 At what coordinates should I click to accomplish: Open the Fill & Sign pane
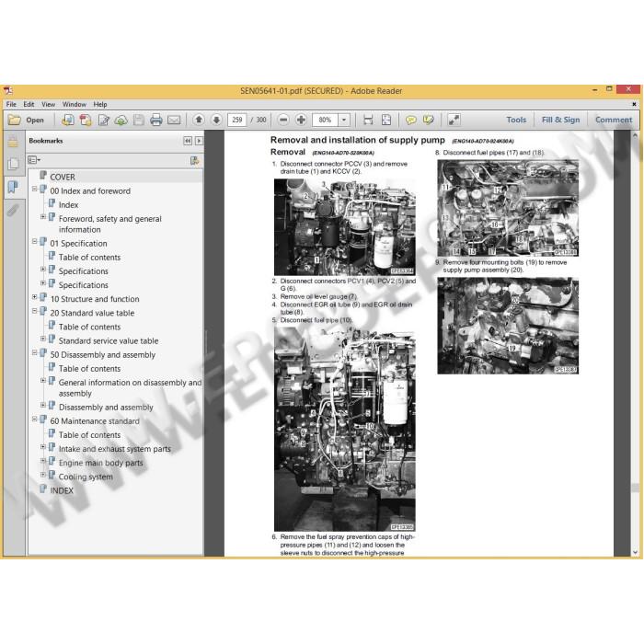[x=560, y=120]
